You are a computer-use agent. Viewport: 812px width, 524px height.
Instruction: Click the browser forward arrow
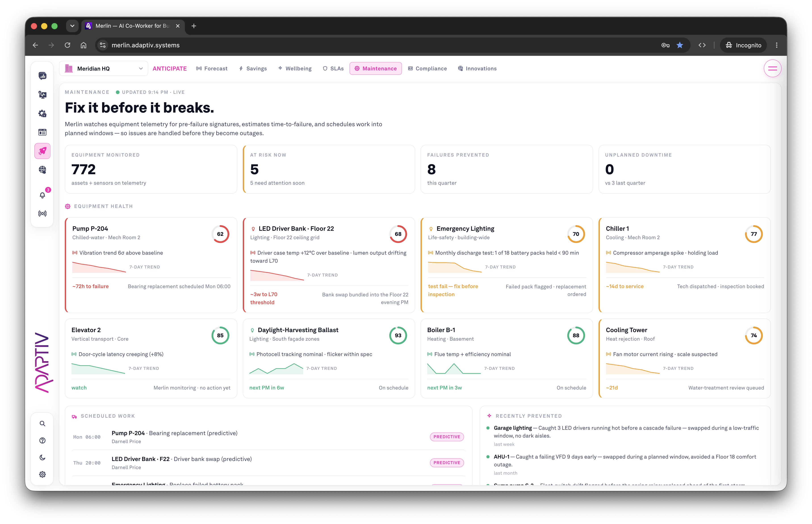[x=51, y=45]
